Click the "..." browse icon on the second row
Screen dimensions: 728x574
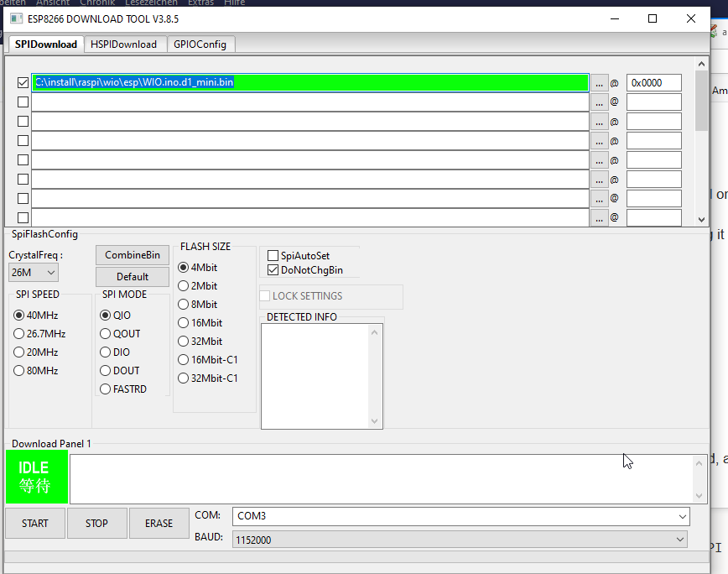[599, 102]
